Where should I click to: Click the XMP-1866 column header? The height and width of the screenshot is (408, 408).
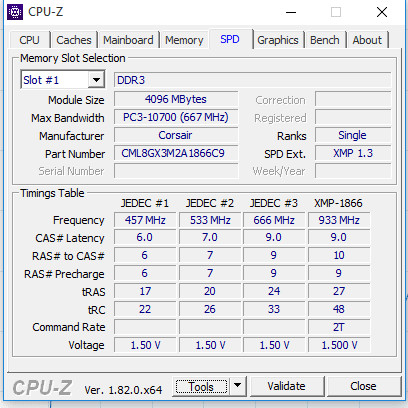click(x=338, y=203)
